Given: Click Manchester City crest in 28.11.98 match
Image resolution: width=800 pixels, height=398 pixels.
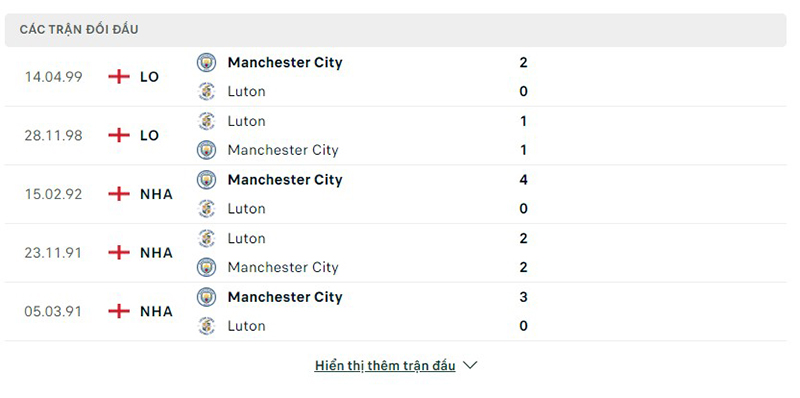Looking at the screenshot, I should click(x=206, y=150).
